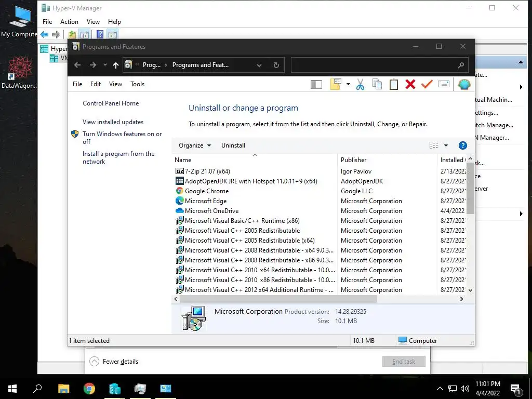
Task: Click the Copy documents icon in toolbar
Action: 377,84
